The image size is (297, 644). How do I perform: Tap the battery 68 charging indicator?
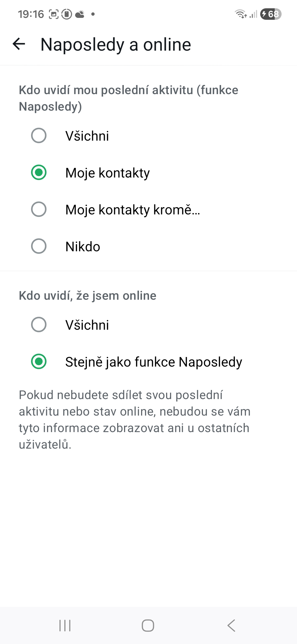(271, 14)
